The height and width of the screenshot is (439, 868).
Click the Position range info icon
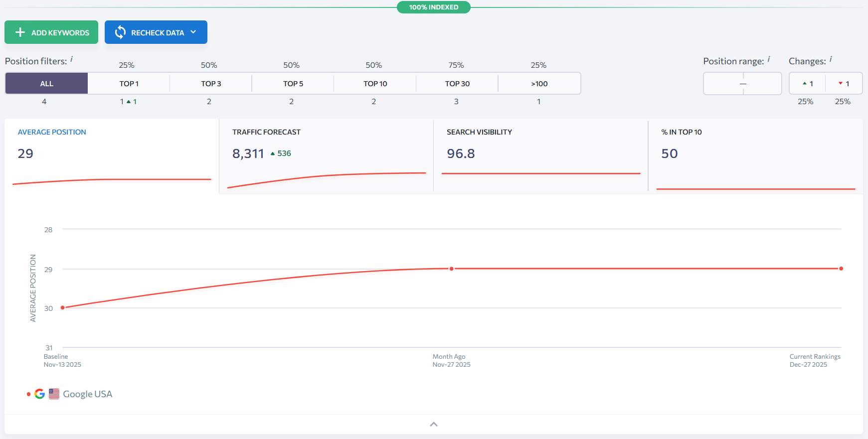[x=768, y=59]
